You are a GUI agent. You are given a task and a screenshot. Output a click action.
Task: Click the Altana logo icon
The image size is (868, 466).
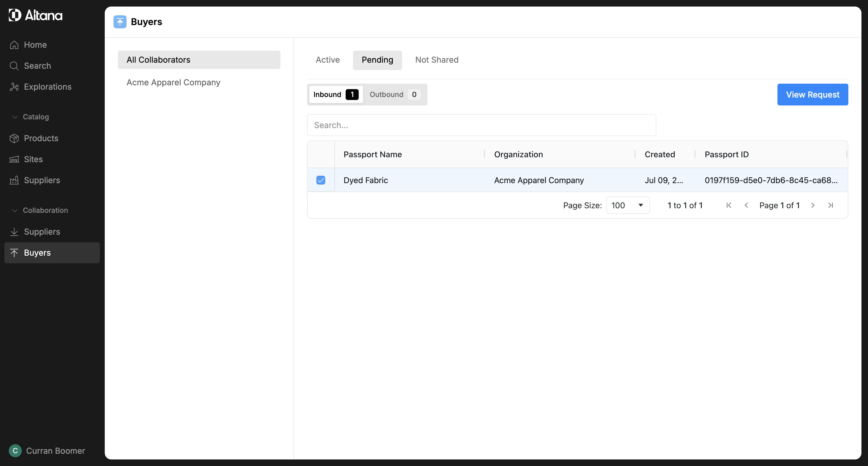click(15, 15)
